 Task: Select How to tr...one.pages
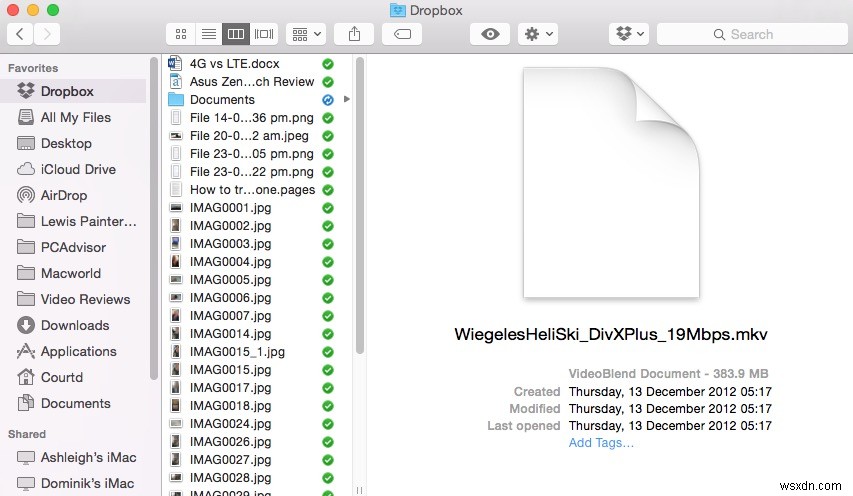point(251,189)
